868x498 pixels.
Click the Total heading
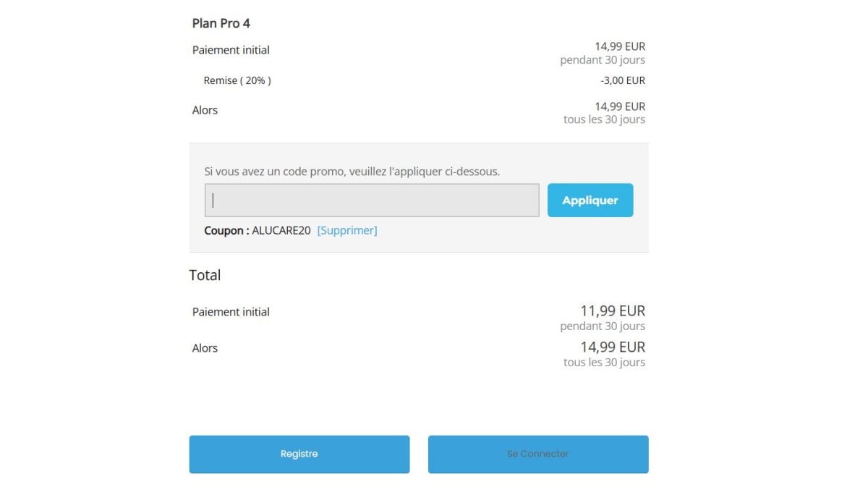pos(205,275)
